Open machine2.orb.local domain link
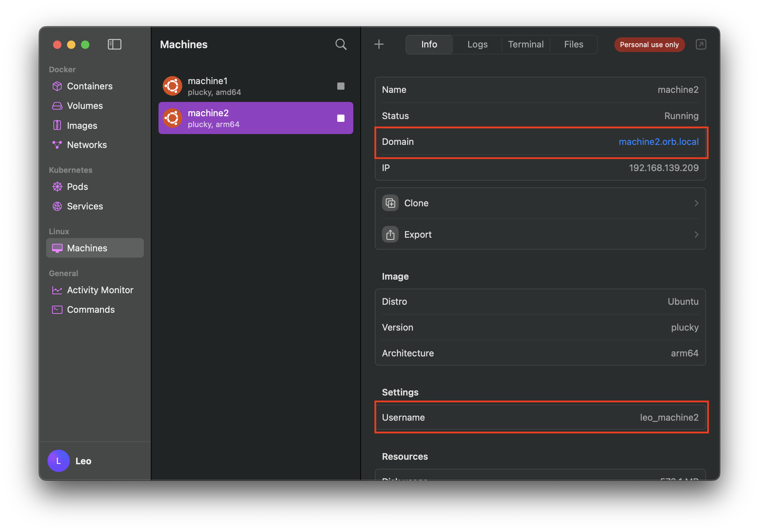This screenshot has height=532, width=759. click(x=658, y=142)
